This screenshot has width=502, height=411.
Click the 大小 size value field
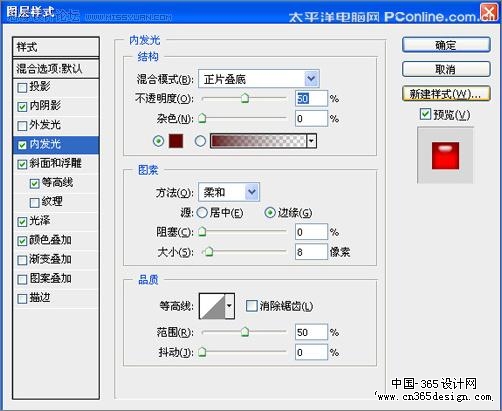tap(311, 252)
